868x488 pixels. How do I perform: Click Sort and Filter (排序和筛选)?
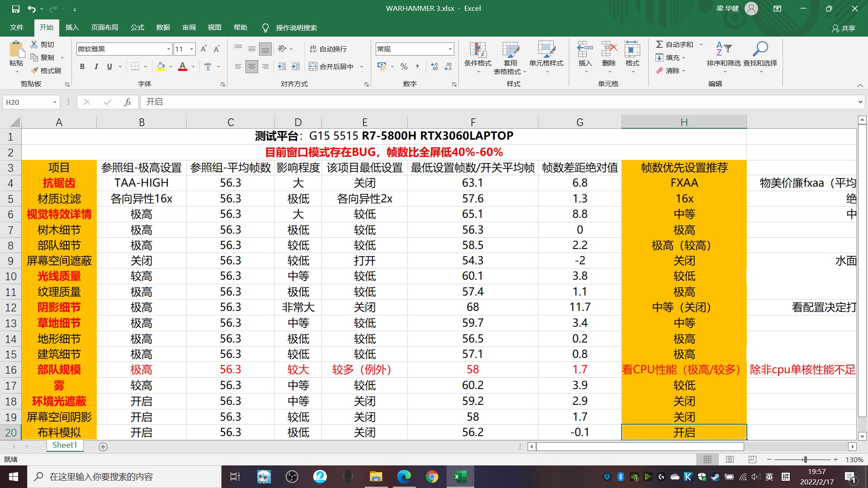click(x=724, y=58)
